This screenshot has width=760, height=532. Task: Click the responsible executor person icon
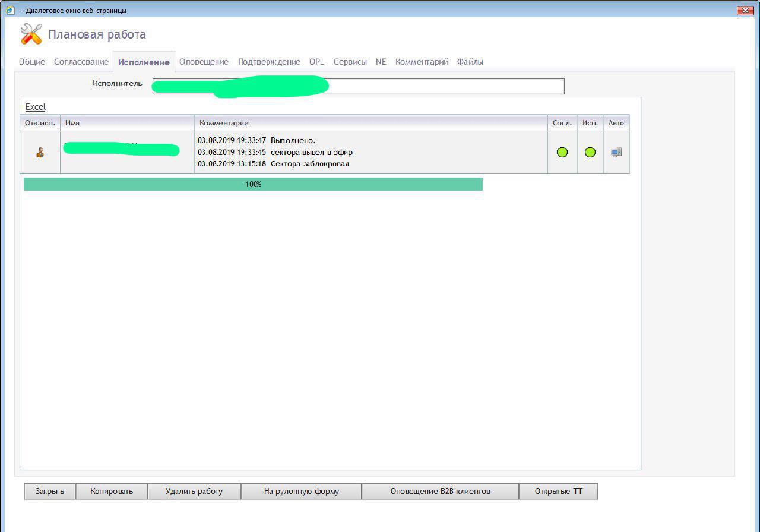[x=40, y=153]
